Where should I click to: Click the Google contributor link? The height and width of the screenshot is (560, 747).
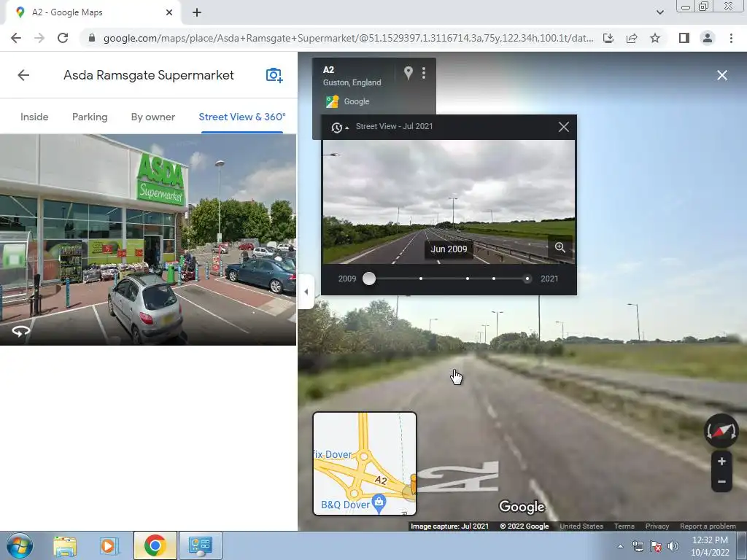(x=356, y=101)
